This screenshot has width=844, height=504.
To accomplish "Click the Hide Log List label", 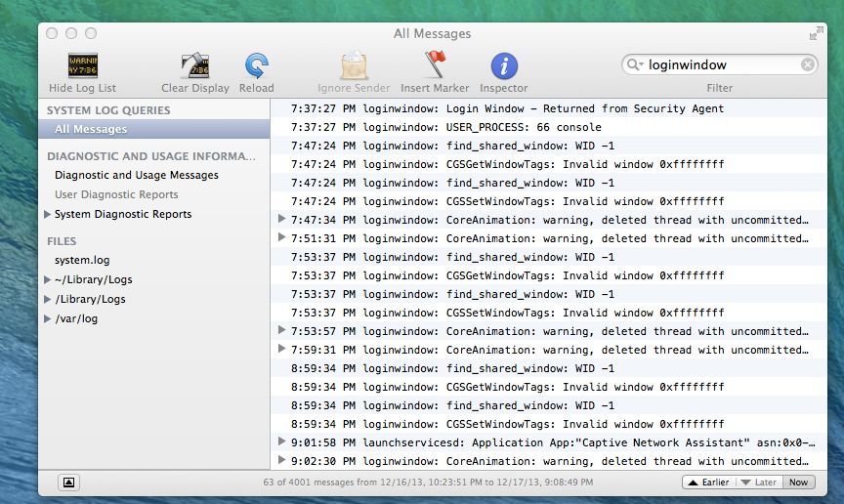I will tap(82, 88).
